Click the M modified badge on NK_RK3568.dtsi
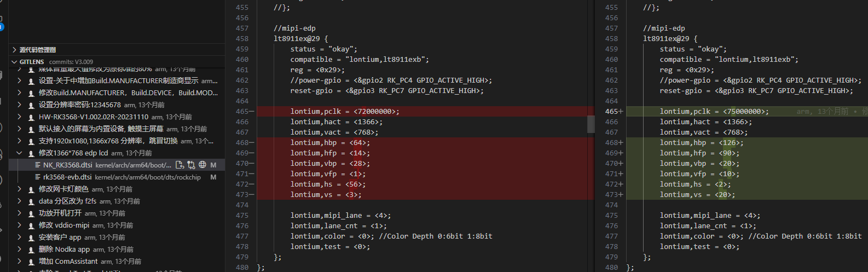 coord(213,165)
